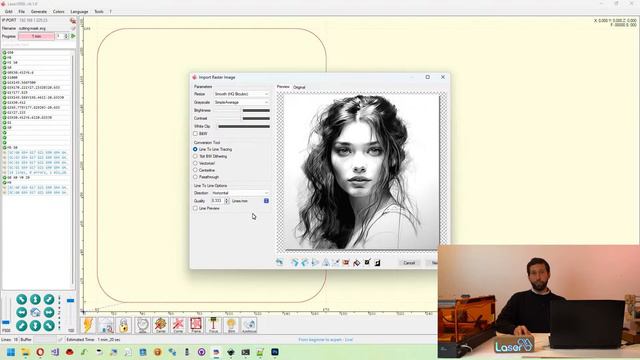
Task: Click the fill bucket icon below image preview
Action: (x=357, y=262)
